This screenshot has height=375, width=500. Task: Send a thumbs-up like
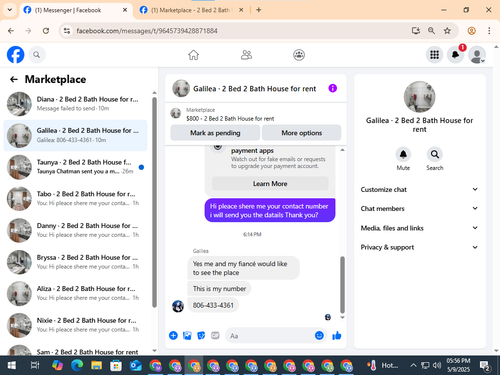[x=337, y=335]
